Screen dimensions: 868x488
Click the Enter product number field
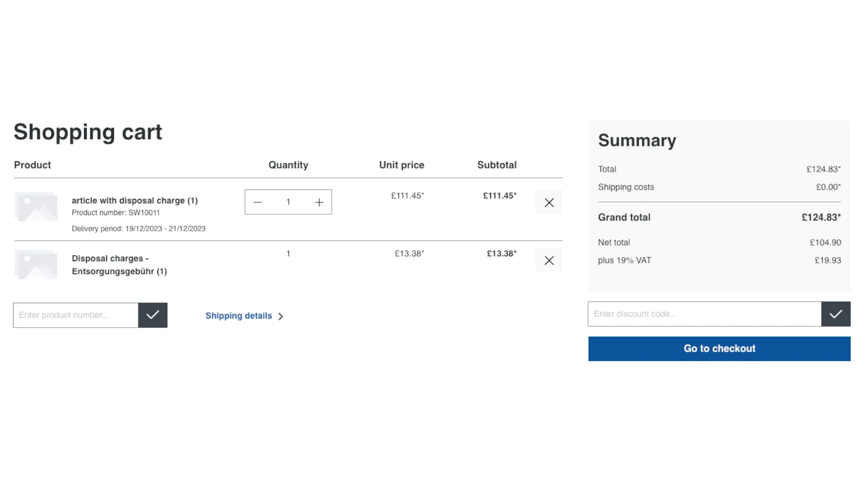(x=75, y=315)
